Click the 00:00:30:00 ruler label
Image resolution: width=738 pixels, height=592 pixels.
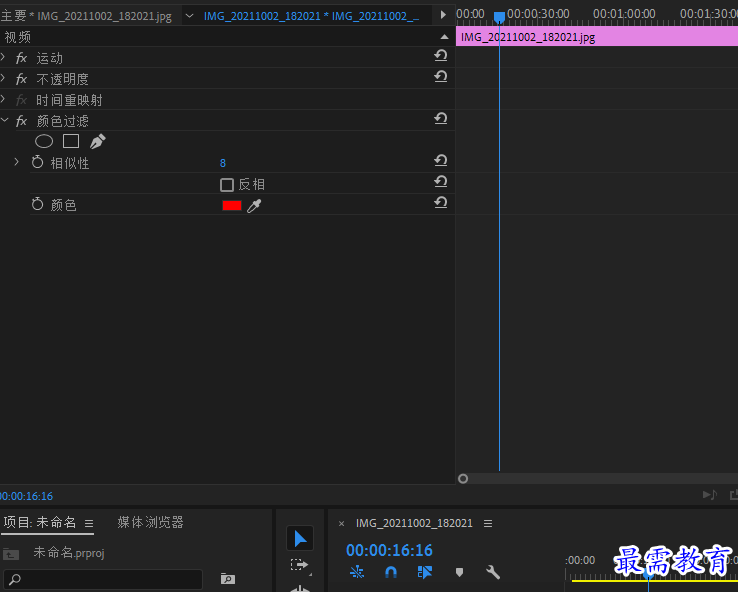point(538,14)
